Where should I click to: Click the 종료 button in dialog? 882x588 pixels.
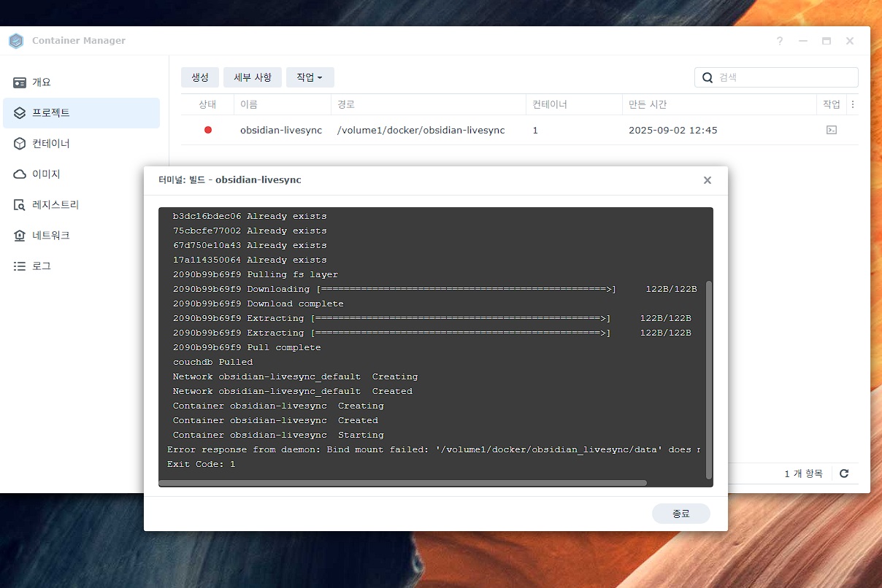680,514
